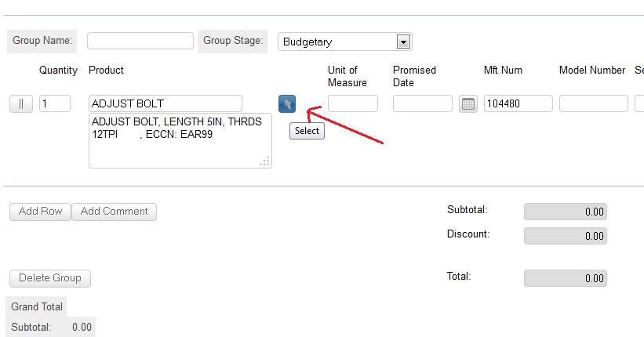Click the Quantity field containing 1

55,103
